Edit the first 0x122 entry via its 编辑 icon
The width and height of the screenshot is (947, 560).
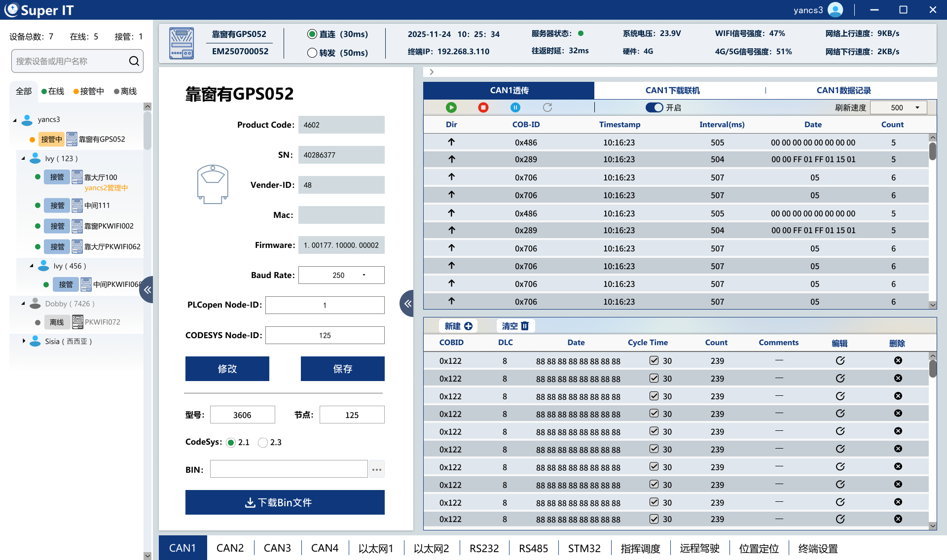coord(840,360)
